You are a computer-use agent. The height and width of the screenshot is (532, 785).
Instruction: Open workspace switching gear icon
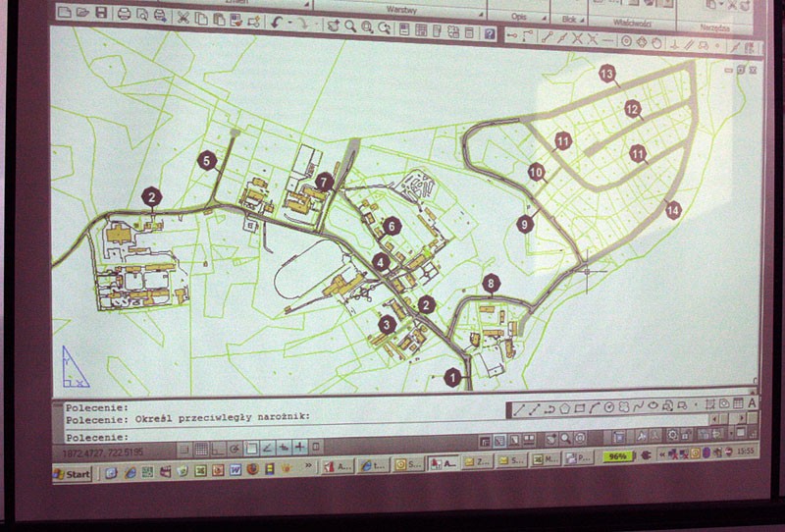click(x=672, y=435)
